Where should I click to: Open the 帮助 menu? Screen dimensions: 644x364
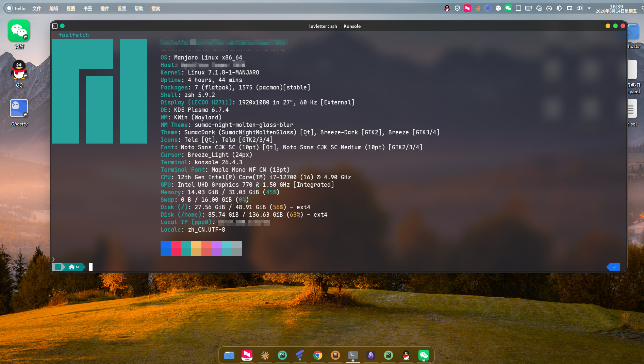tap(139, 9)
